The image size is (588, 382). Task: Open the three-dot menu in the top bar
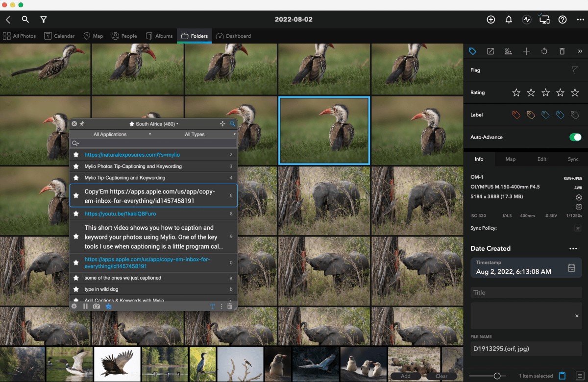[581, 20]
